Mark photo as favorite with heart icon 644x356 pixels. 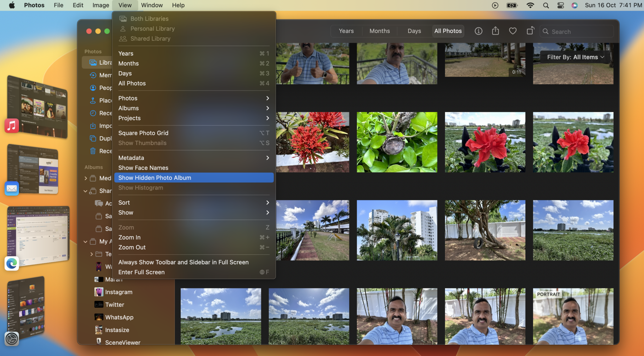[x=513, y=31]
